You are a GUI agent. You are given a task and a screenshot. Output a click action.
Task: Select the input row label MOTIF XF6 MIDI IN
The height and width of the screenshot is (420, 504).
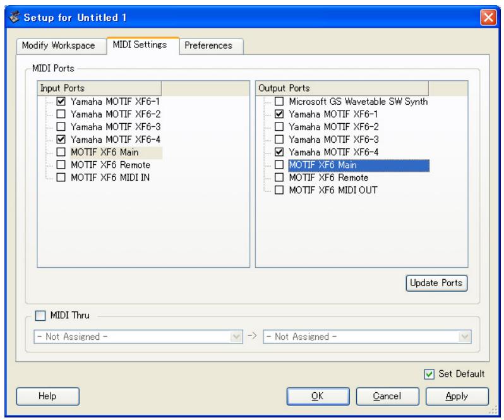click(111, 177)
